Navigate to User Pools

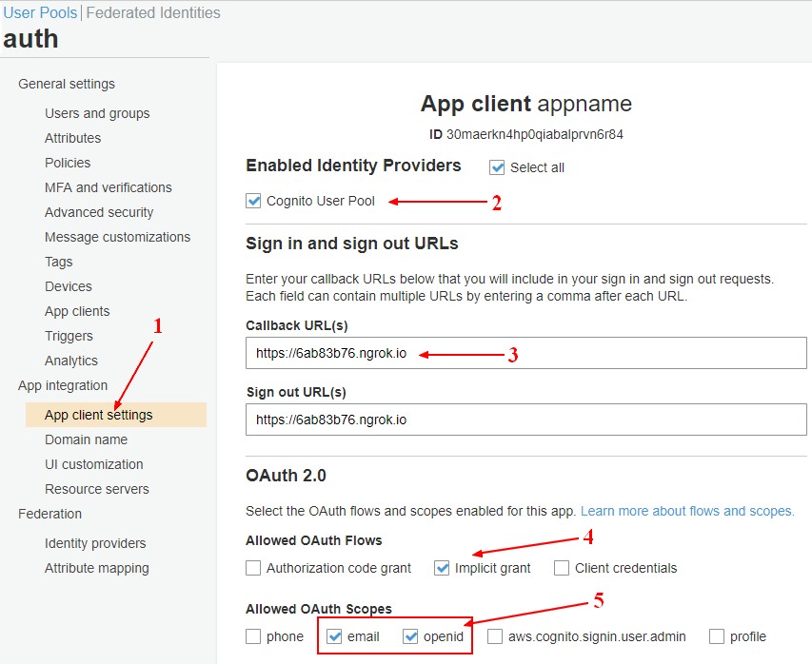click(39, 12)
